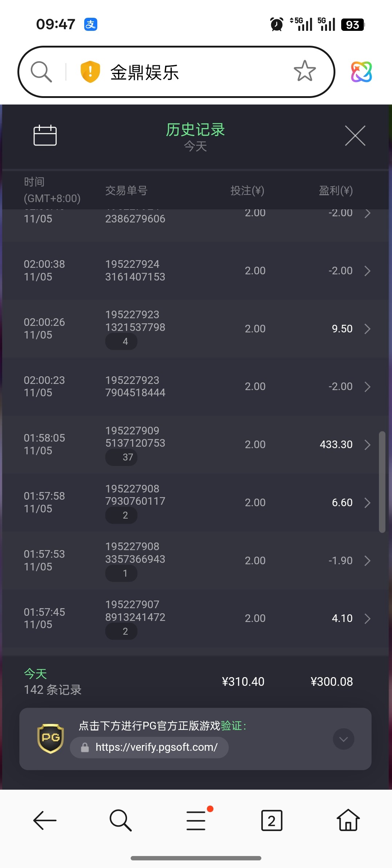The image size is (392, 868).
Task: Expand the 9.50 profit record chevron
Action: [x=367, y=329]
